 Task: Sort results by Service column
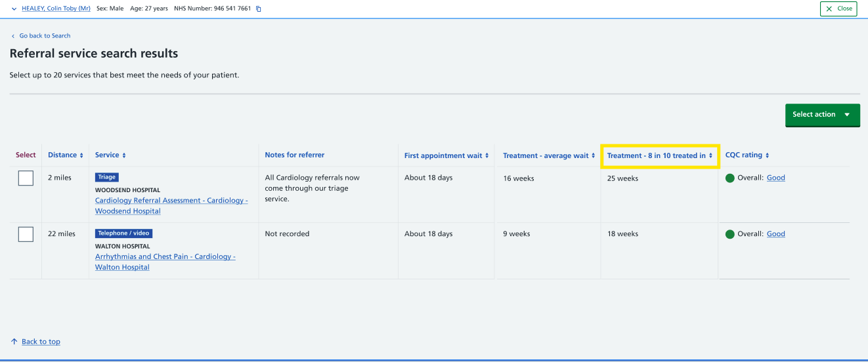110,155
